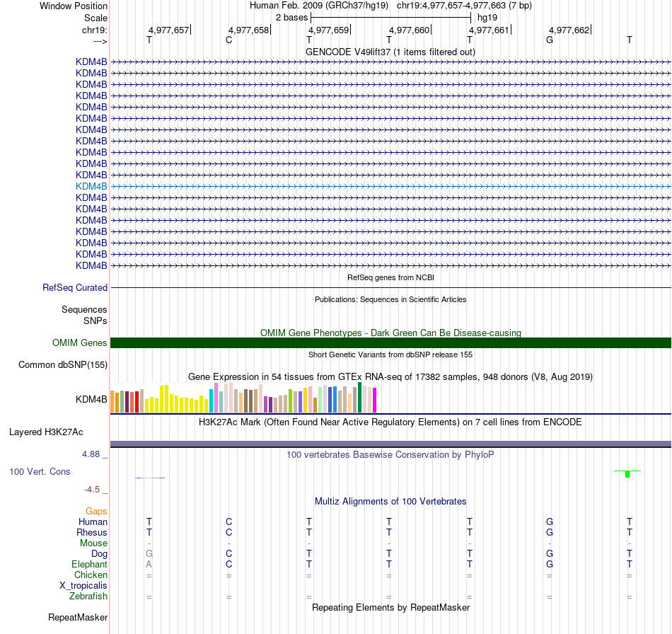Open Multiz Alignments of 100 Vertebrates title

coord(390,501)
